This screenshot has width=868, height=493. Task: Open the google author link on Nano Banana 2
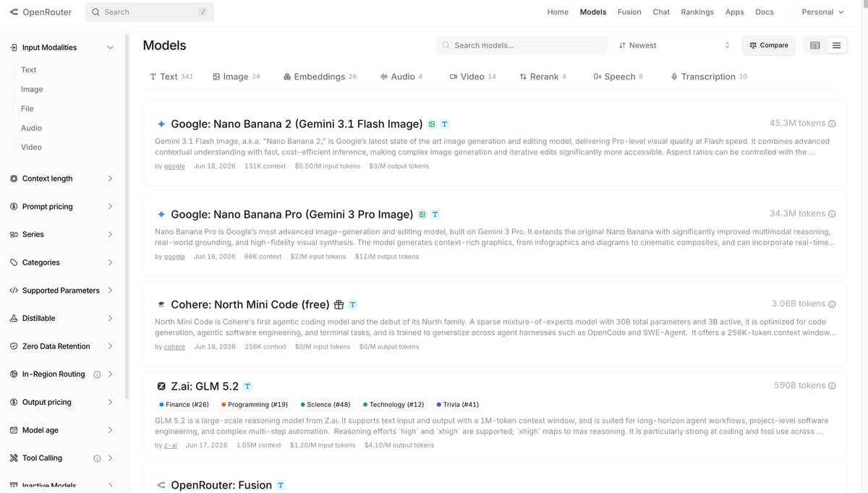pos(174,166)
